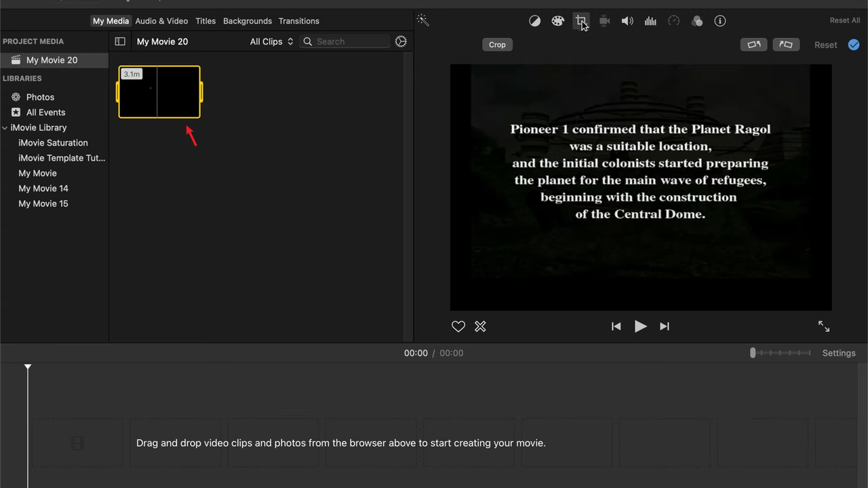This screenshot has height=488, width=868.
Task: Click the Reset All button
Action: coord(845,20)
